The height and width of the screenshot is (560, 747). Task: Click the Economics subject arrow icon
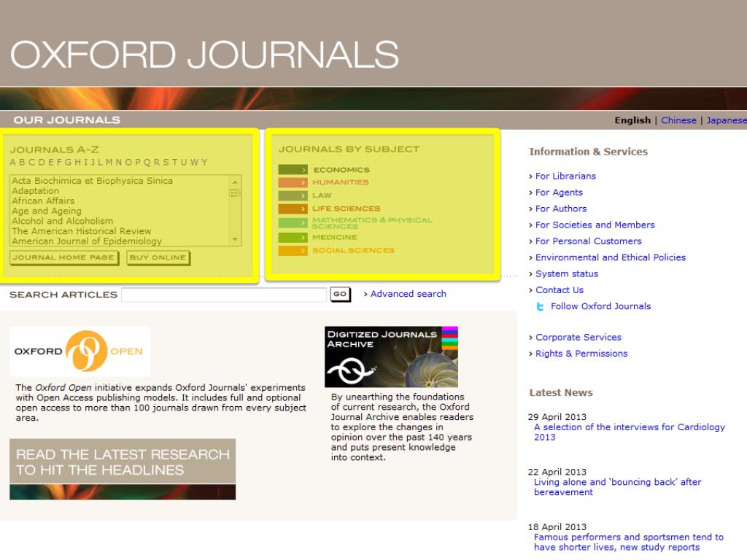293,169
